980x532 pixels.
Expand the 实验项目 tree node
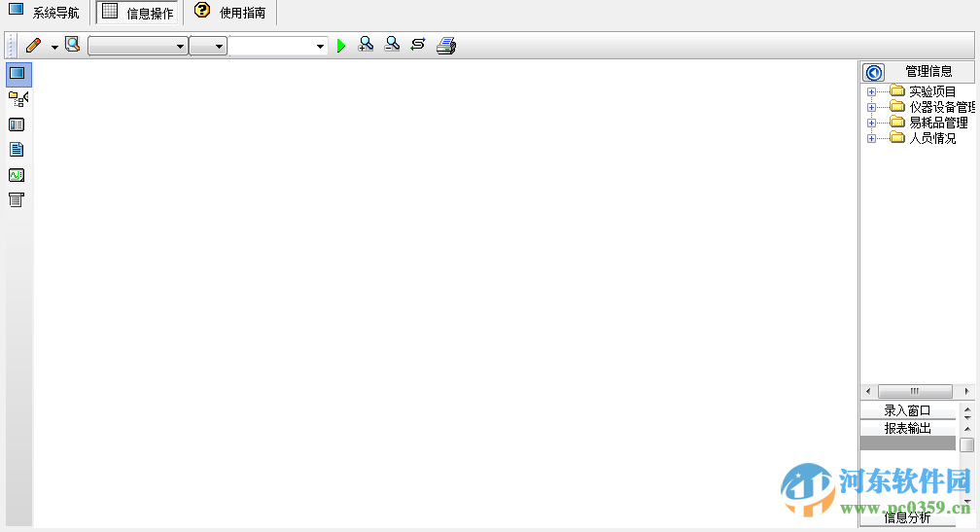pos(871,91)
